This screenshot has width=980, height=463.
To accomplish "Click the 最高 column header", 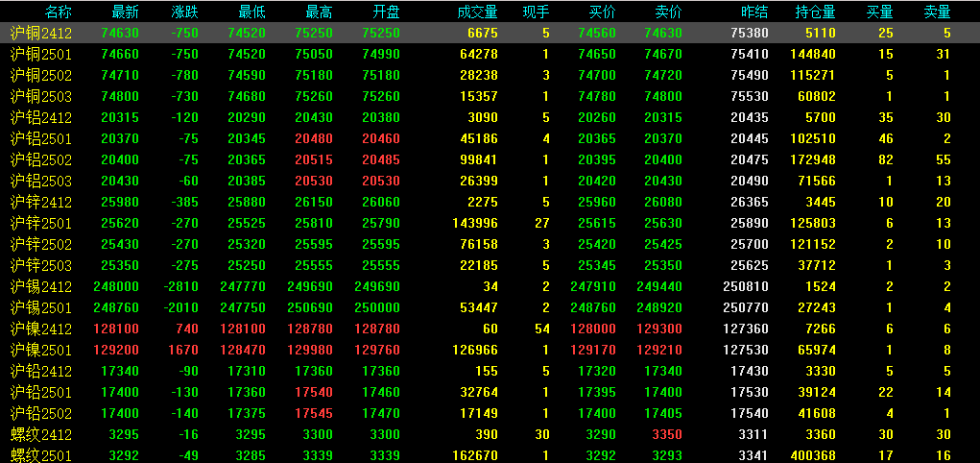I will coord(320,12).
